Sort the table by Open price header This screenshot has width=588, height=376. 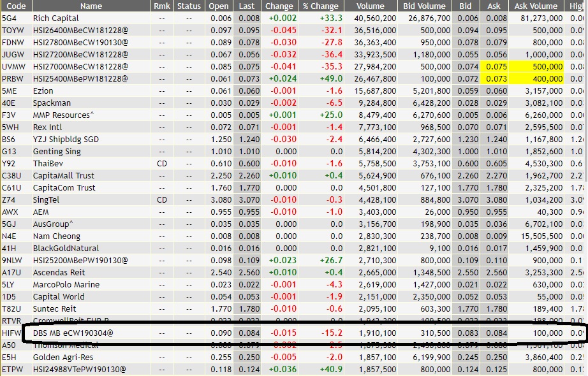(215, 6)
